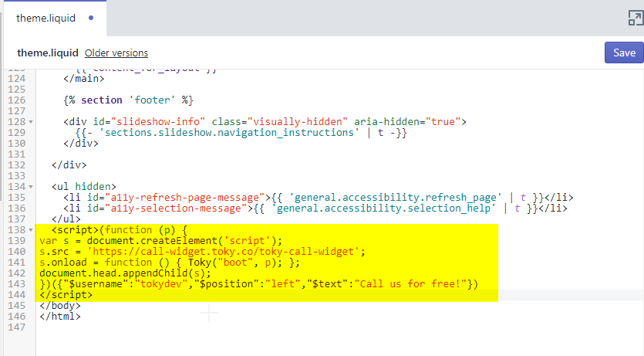Click the toky-call-widget URL string
644x356 pixels.
point(224,252)
